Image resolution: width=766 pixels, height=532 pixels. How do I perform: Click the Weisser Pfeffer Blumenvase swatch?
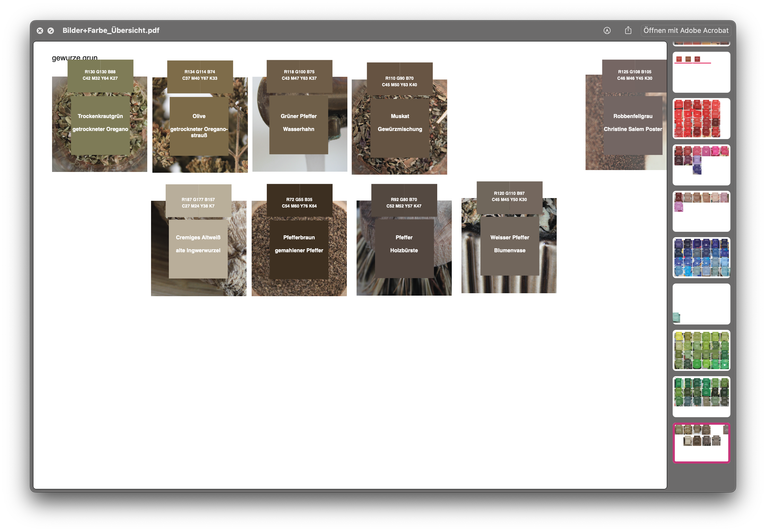coord(509,246)
